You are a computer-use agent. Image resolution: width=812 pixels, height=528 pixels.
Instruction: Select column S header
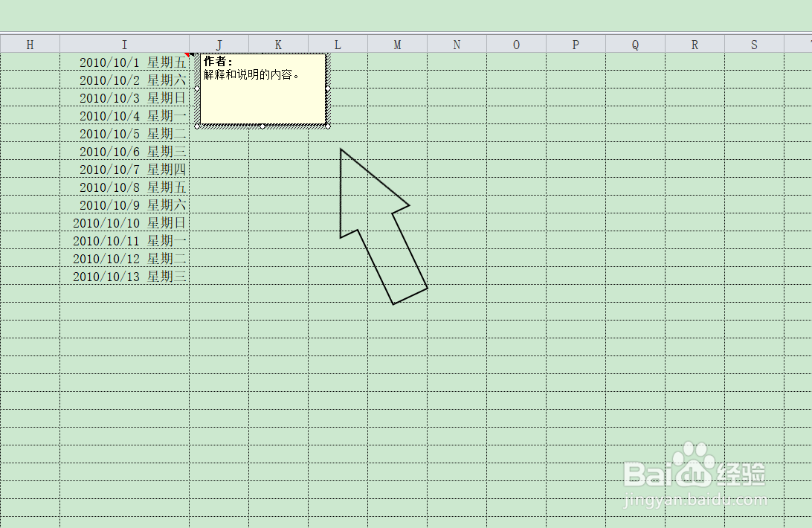(x=755, y=45)
